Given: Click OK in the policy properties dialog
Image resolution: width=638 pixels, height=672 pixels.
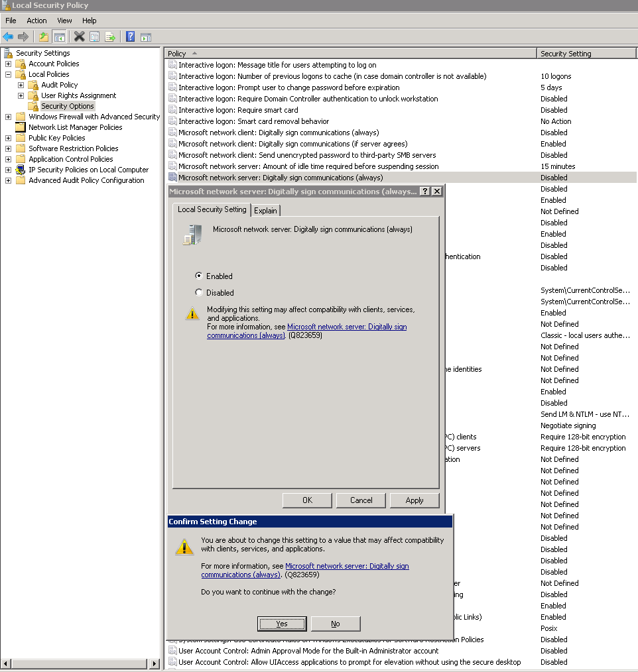Looking at the screenshot, I should click(307, 500).
